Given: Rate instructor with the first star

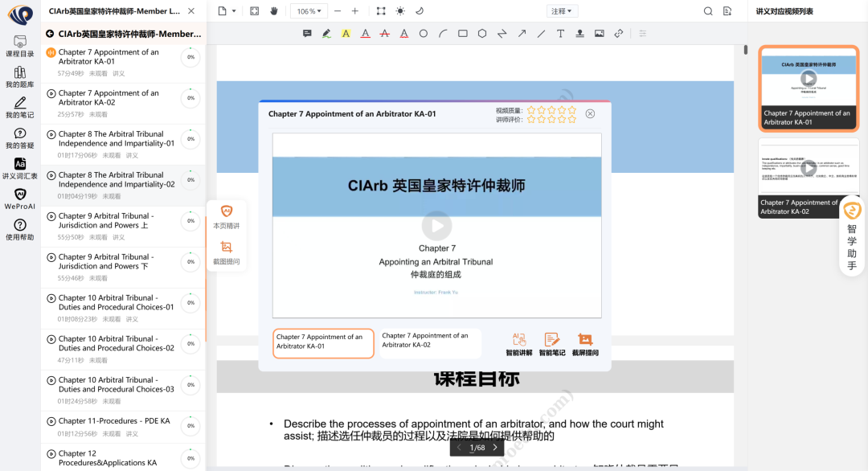Looking at the screenshot, I should click(x=530, y=120).
